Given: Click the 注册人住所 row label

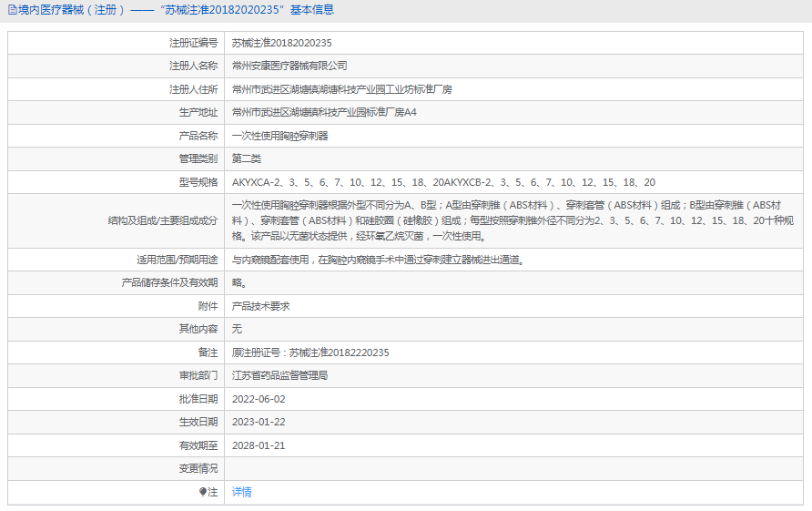Looking at the screenshot, I should (194, 89).
